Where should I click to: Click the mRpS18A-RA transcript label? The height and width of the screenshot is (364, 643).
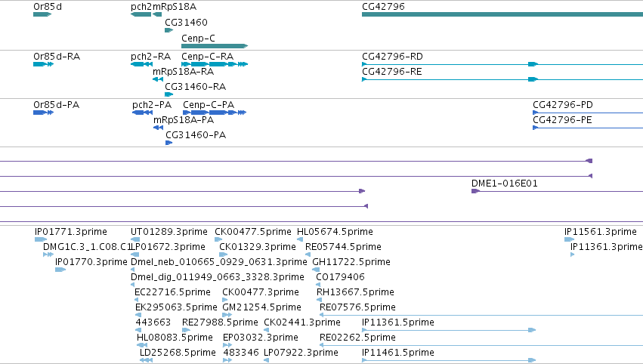pyautogui.click(x=184, y=71)
